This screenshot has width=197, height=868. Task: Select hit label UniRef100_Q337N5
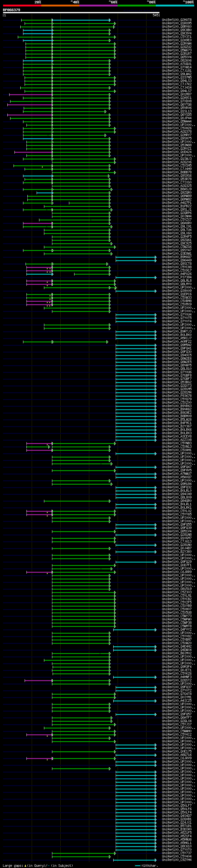[x=177, y=78]
